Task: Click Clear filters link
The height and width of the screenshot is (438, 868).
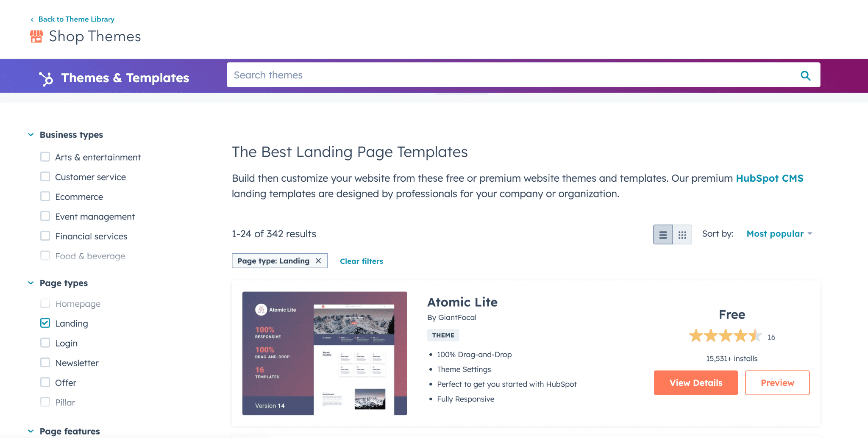Action: point(362,261)
